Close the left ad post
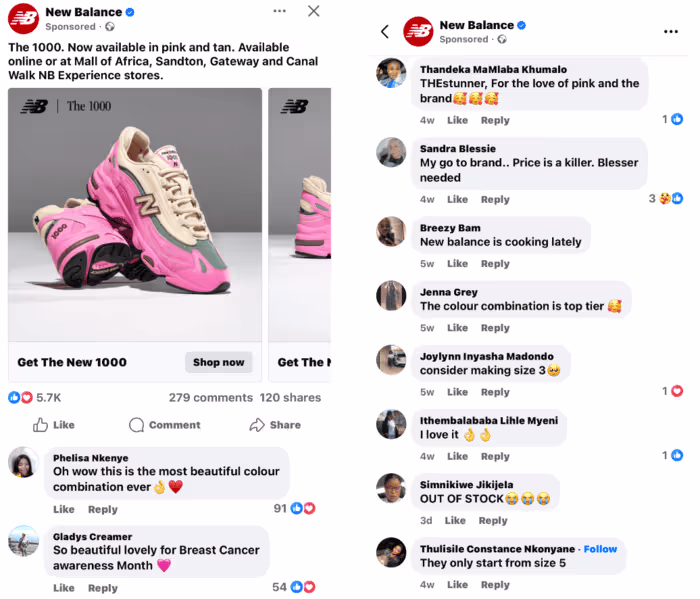The width and height of the screenshot is (700, 599). click(313, 11)
